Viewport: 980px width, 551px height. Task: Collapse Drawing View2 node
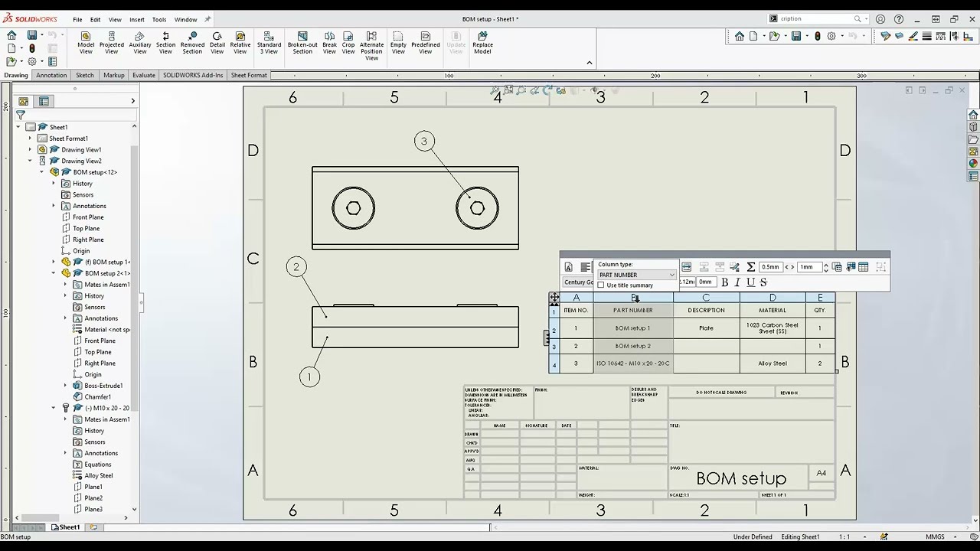[30, 161]
